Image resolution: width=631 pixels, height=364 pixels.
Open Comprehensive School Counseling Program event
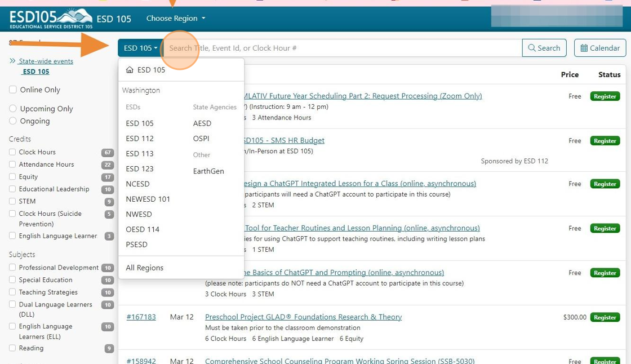340,361
